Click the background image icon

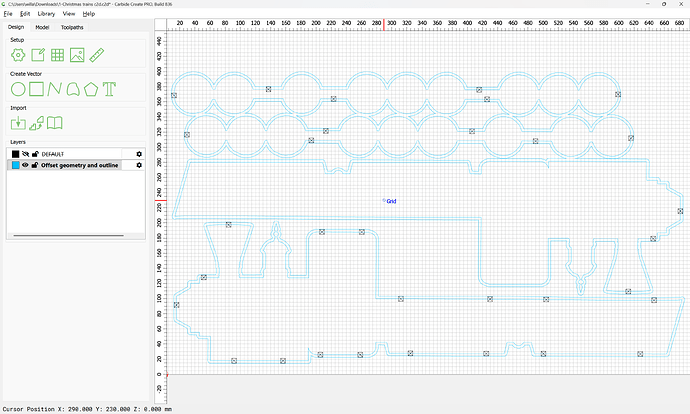pos(77,55)
